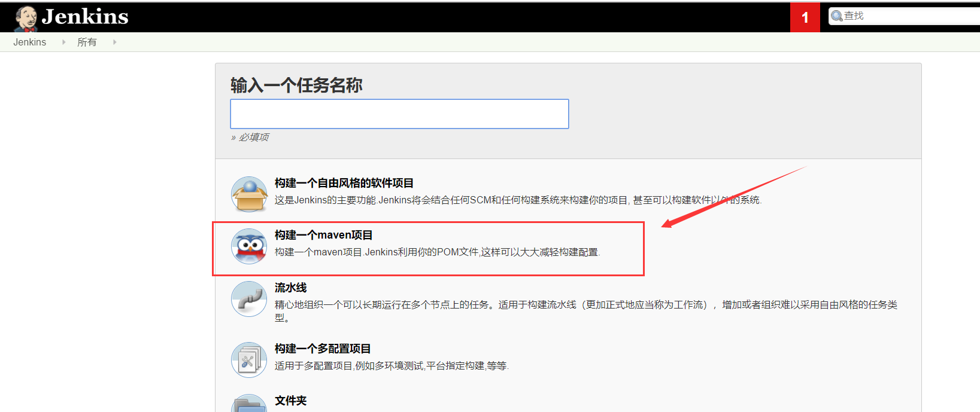
Task: Focus the 查找 search field
Action: (x=904, y=16)
